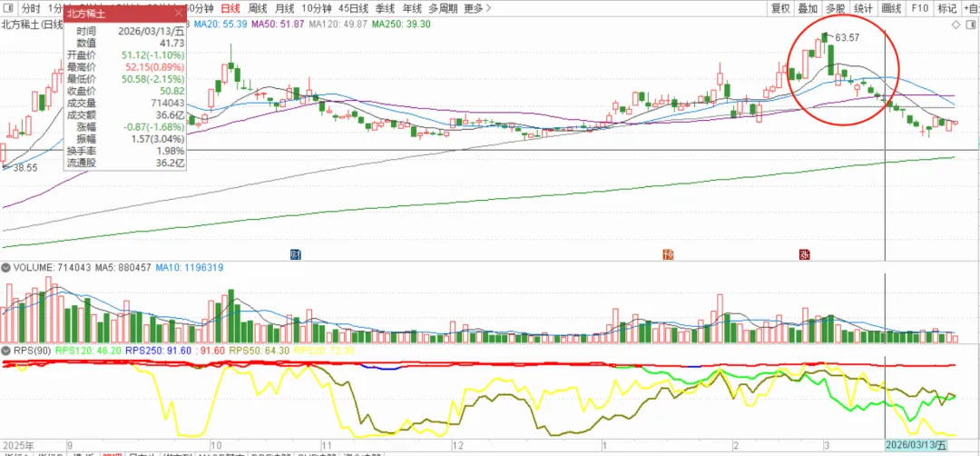Open the 多周期 multi-period view
The height and width of the screenshot is (456, 980).
point(443,8)
